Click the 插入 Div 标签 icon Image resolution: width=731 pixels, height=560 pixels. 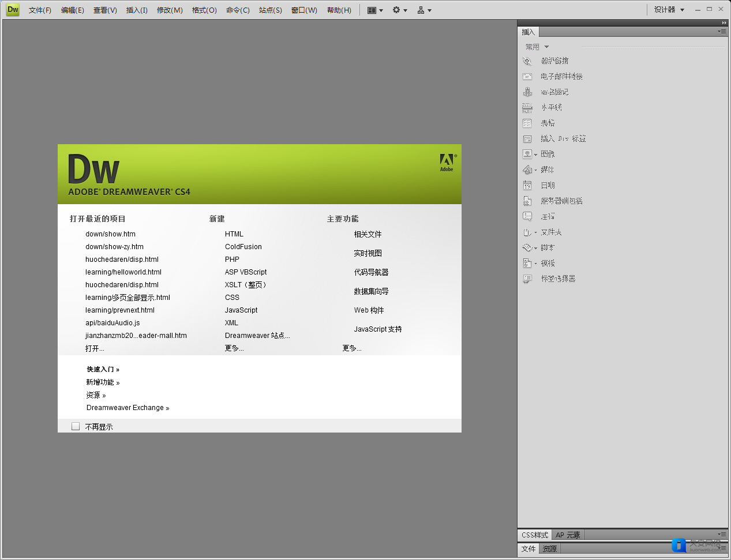click(527, 138)
